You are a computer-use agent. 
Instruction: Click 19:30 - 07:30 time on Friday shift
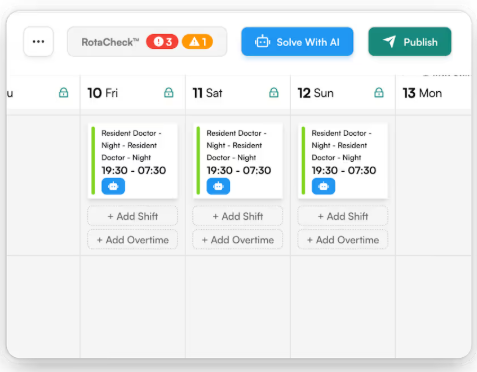click(x=134, y=170)
